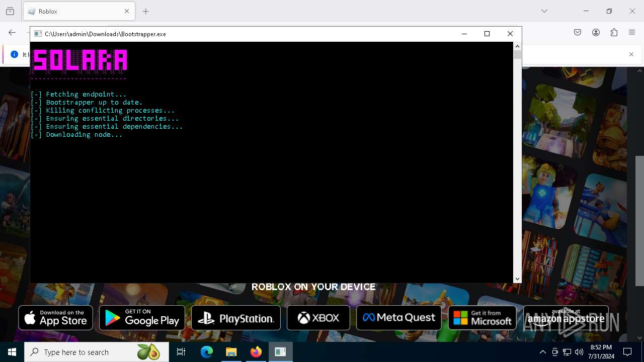This screenshot has width=644, height=362.
Task: Click the taskbar search box
Action: point(97,352)
